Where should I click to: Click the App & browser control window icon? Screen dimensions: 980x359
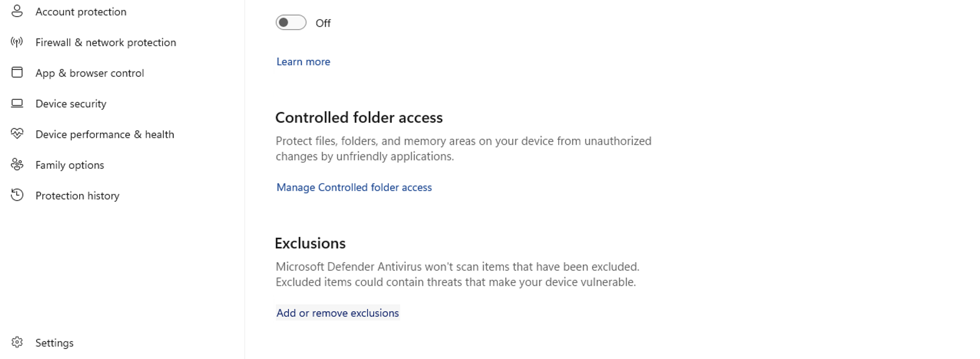tap(17, 72)
